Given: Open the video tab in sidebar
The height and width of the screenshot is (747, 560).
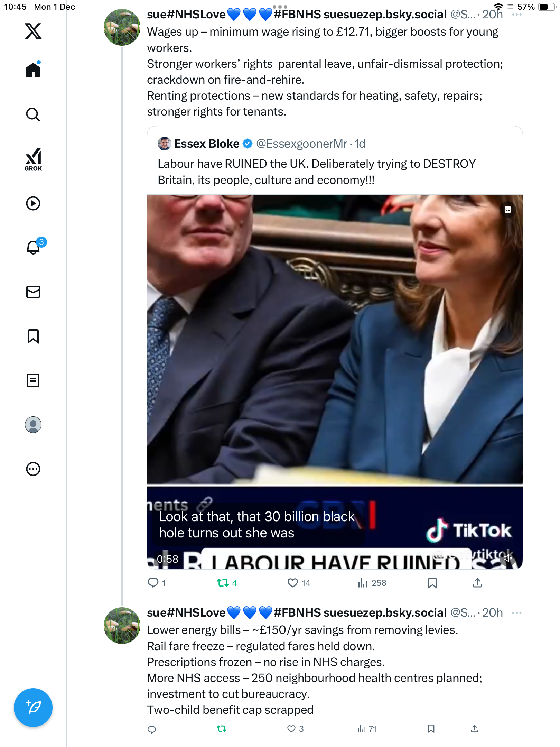Looking at the screenshot, I should 33,203.
